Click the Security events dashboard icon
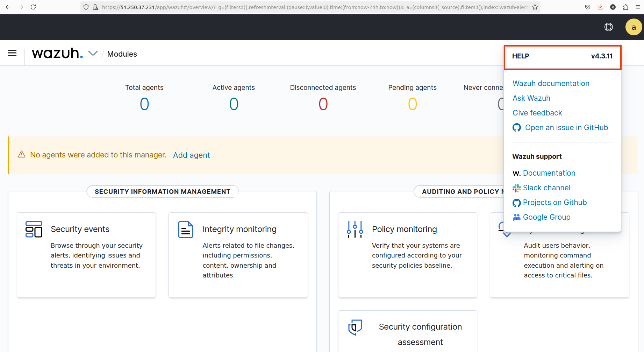The width and height of the screenshot is (644, 352). 34,229
